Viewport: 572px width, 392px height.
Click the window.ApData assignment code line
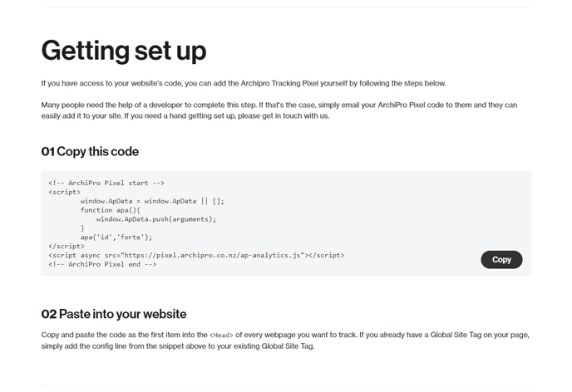pos(152,201)
